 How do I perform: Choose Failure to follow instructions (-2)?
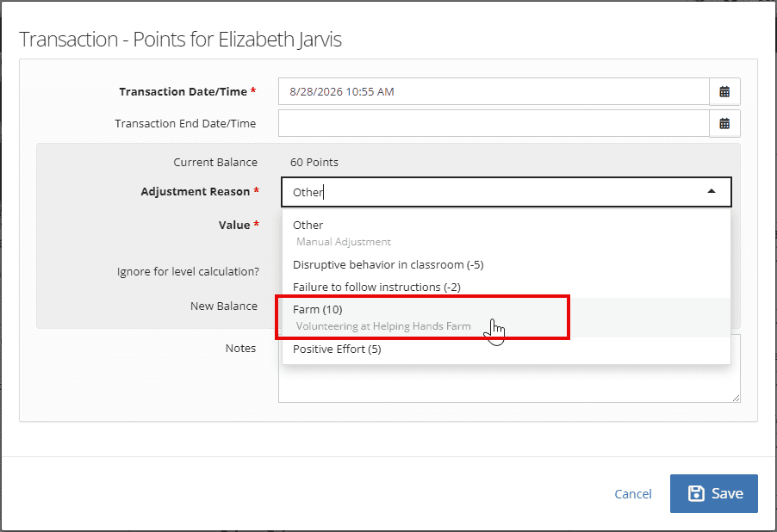point(506,287)
